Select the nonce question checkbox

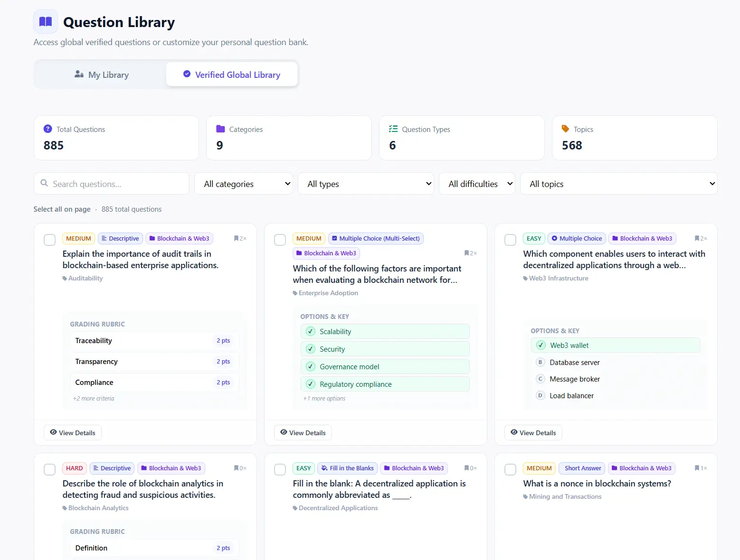pos(510,469)
